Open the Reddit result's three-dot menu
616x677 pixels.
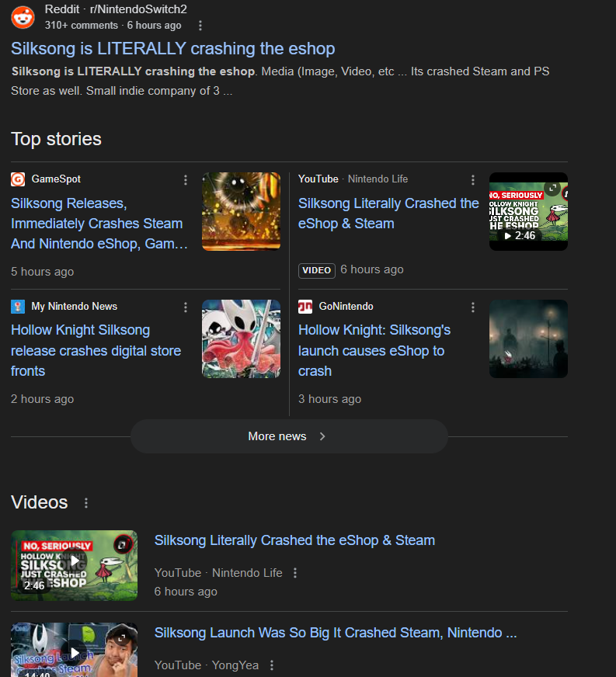200,26
